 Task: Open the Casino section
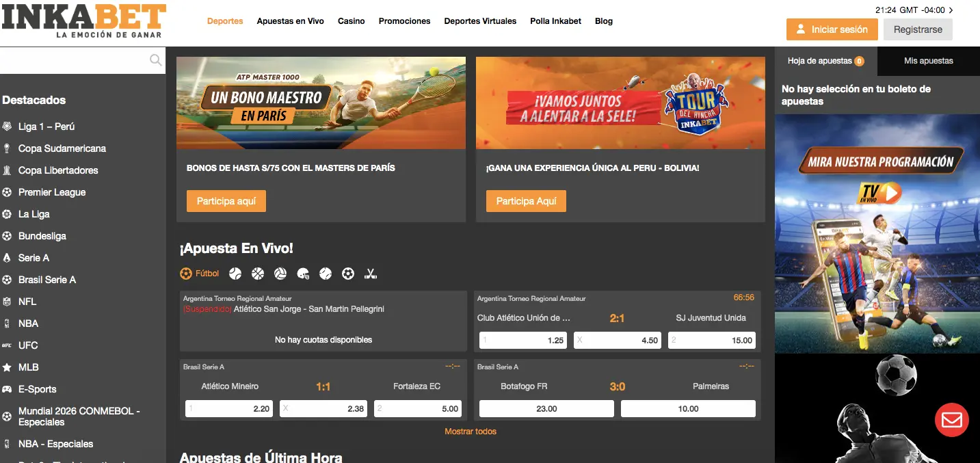pos(352,21)
